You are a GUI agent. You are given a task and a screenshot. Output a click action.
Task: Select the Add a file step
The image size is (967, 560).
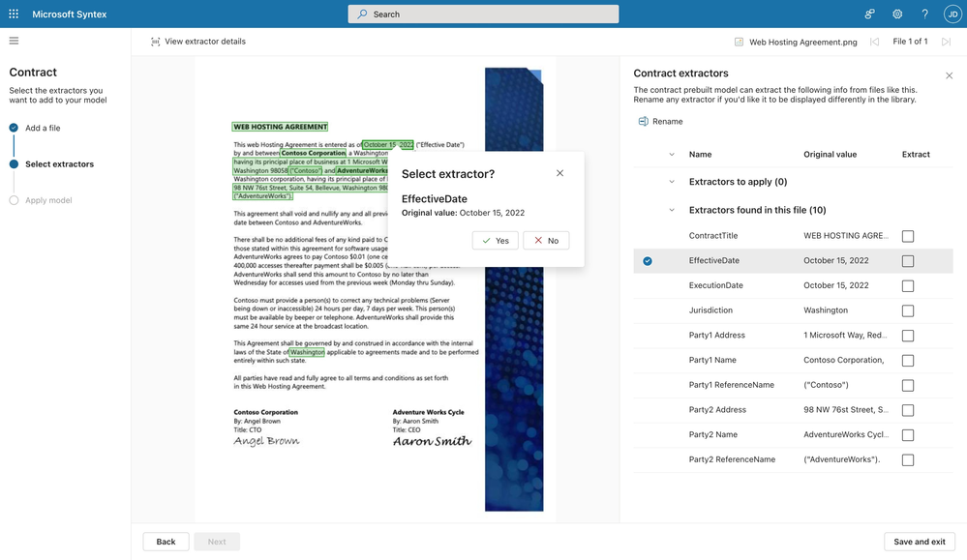43,128
